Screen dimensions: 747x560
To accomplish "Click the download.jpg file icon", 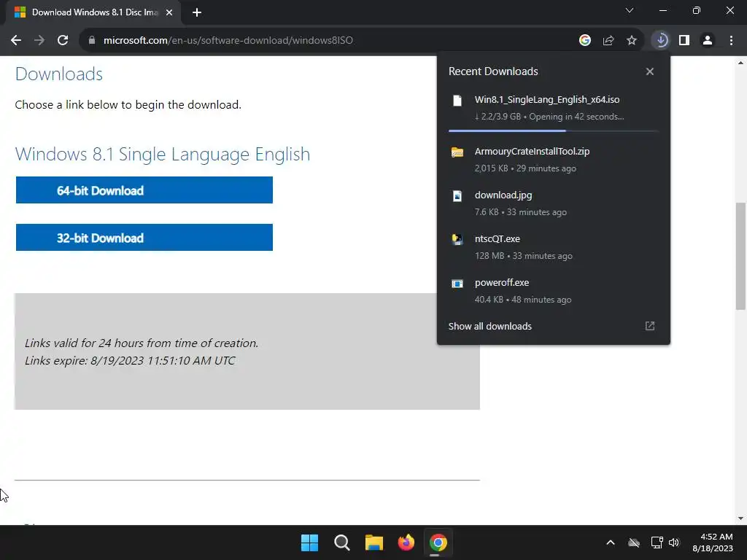I will pyautogui.click(x=457, y=195).
